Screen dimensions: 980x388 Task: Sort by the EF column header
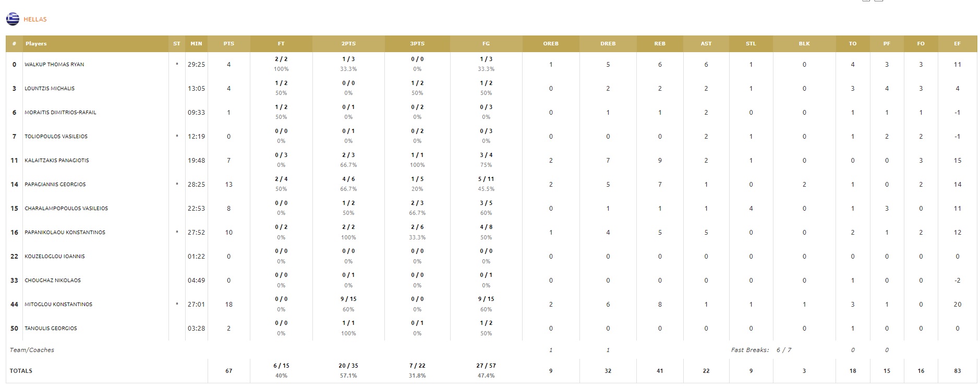click(957, 44)
